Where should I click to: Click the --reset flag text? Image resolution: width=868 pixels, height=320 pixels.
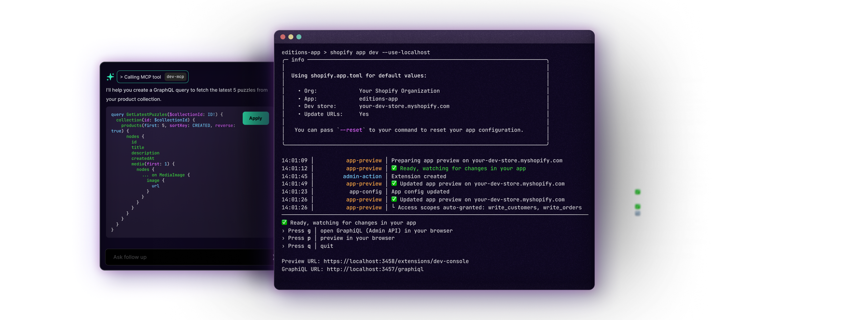coord(351,130)
